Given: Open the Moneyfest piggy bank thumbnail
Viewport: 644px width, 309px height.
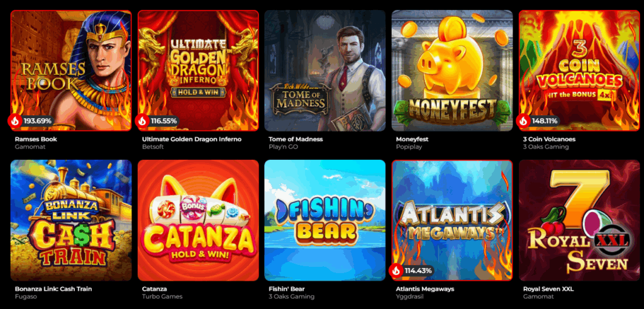Looking at the screenshot, I should [x=452, y=70].
